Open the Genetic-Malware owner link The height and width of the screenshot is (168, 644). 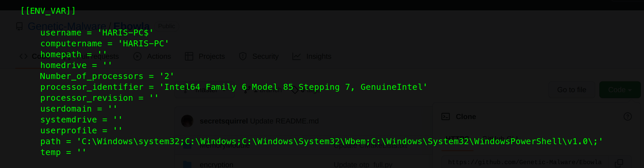coord(67,26)
